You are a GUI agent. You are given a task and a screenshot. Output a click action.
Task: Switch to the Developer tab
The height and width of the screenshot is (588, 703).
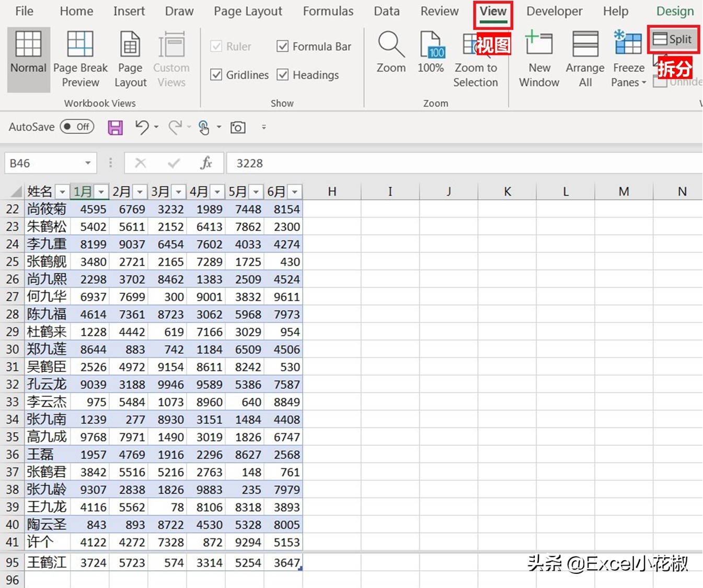coord(554,11)
